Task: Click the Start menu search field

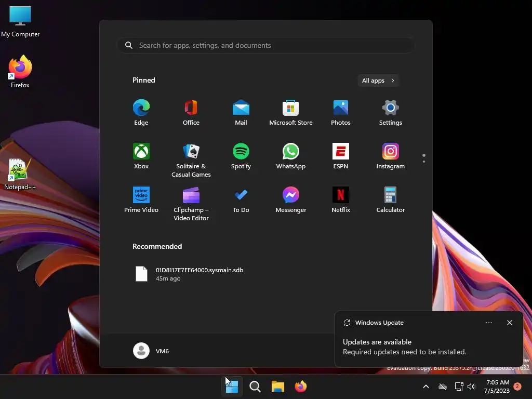Action: (x=266, y=45)
